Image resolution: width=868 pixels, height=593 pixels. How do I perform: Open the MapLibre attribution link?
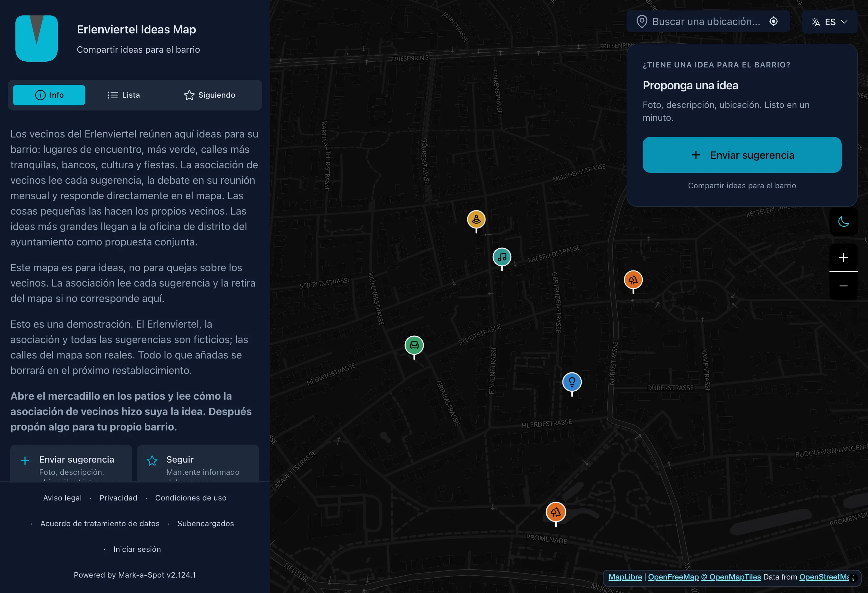pyautogui.click(x=625, y=577)
